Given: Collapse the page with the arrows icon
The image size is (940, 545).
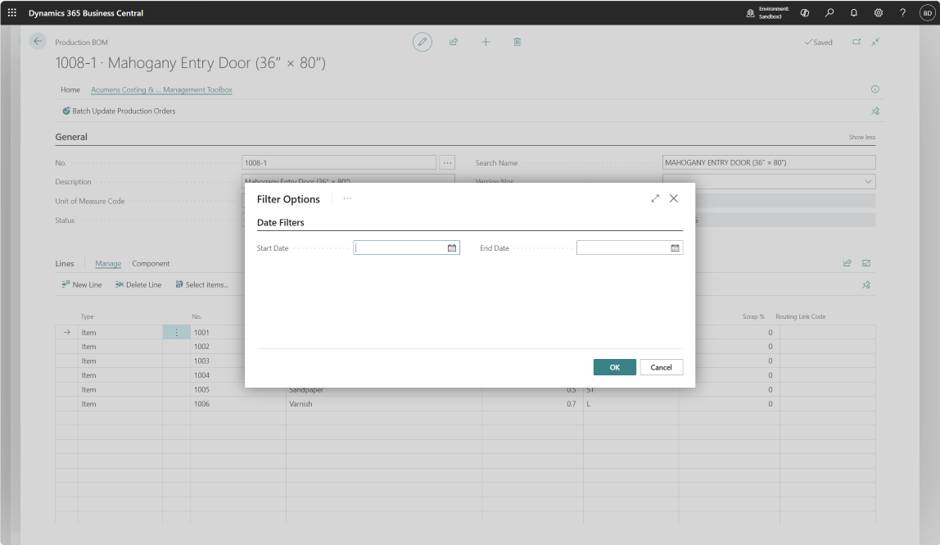Looking at the screenshot, I should (876, 42).
